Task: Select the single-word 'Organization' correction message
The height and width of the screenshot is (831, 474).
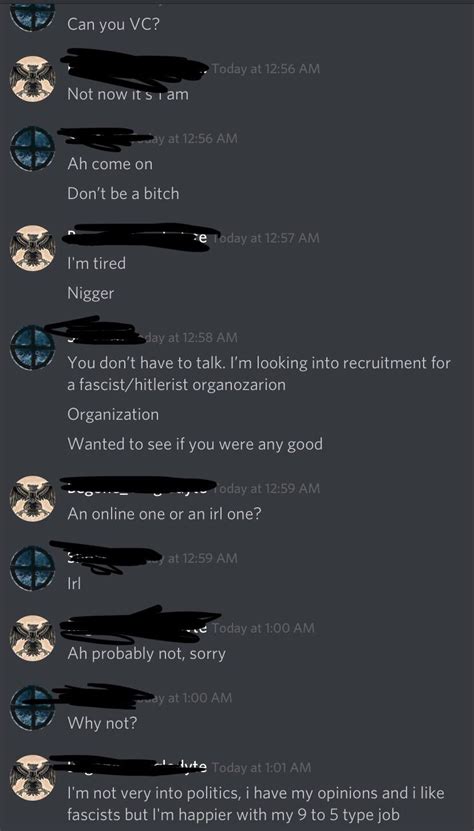Action: tap(113, 414)
